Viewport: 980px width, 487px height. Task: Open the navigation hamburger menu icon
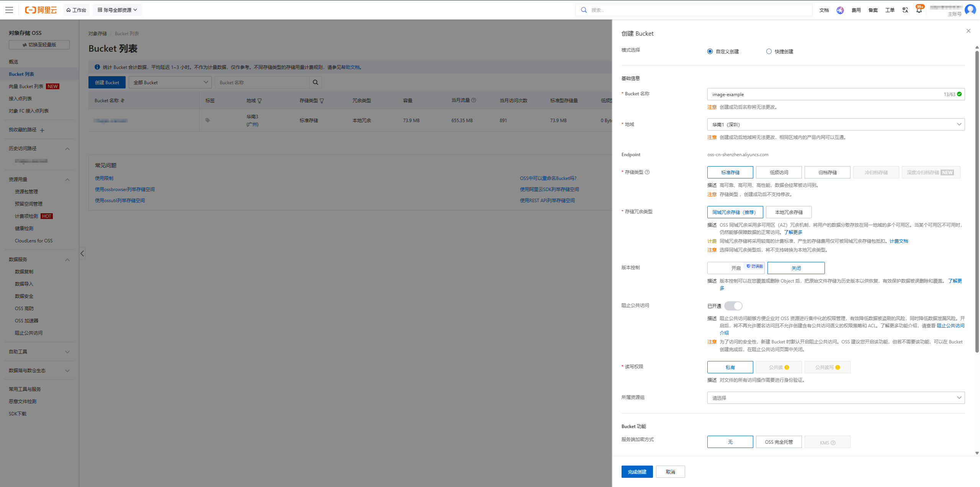pyautogui.click(x=9, y=10)
